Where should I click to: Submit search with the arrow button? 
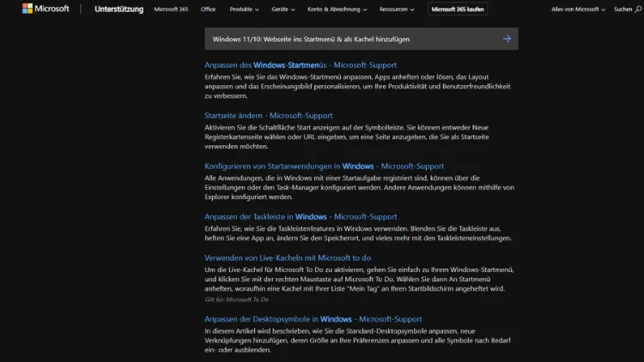coord(507,39)
